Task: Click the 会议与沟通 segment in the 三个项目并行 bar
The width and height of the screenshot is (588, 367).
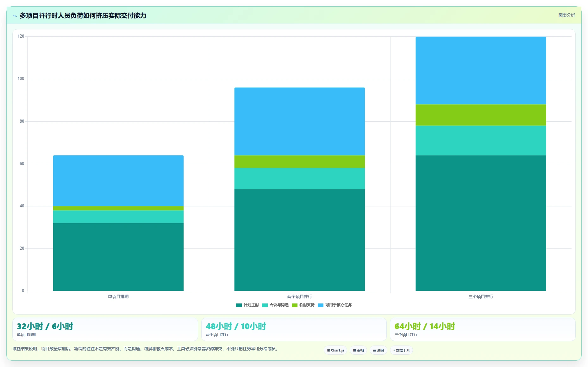Action: (481, 140)
